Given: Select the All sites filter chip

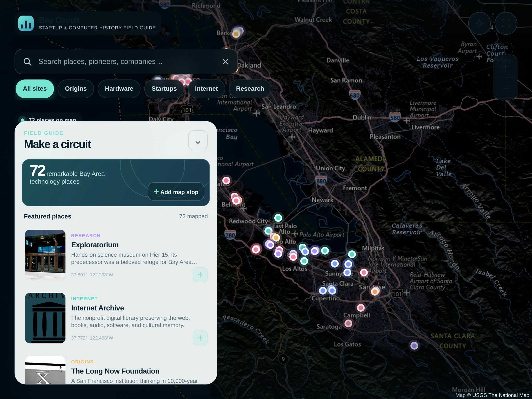Looking at the screenshot, I should (x=35, y=89).
